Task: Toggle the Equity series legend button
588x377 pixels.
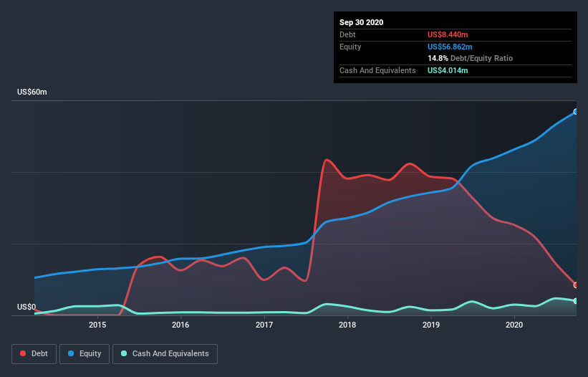Action: click(x=85, y=354)
